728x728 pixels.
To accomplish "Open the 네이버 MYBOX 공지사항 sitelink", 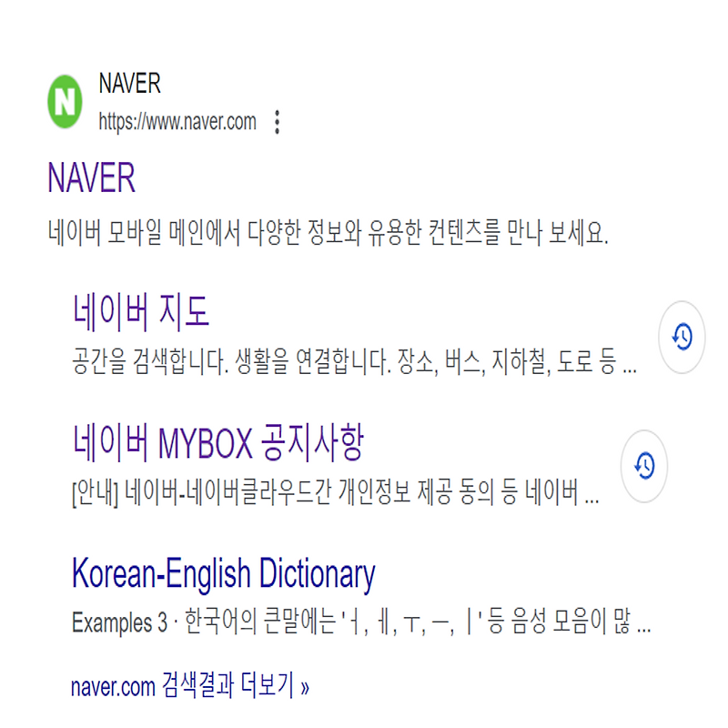I will tap(217, 442).
